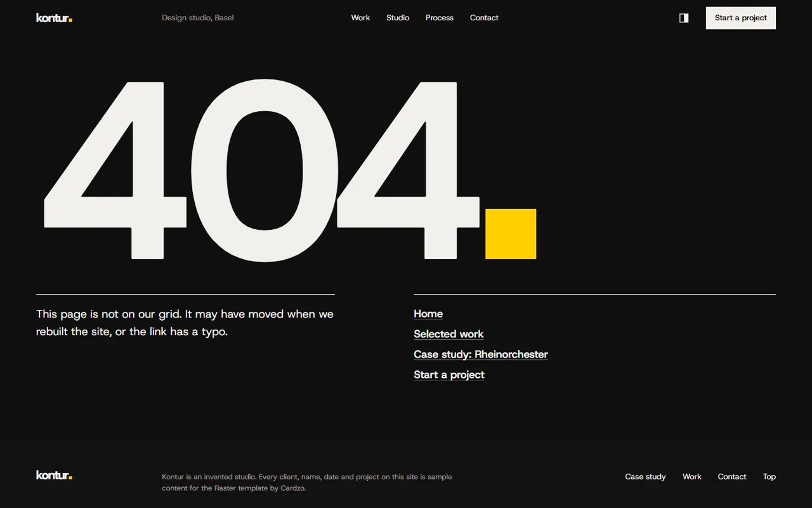Click the "This page is not on our grid" message
This screenshot has width=812, height=508.
185,323
